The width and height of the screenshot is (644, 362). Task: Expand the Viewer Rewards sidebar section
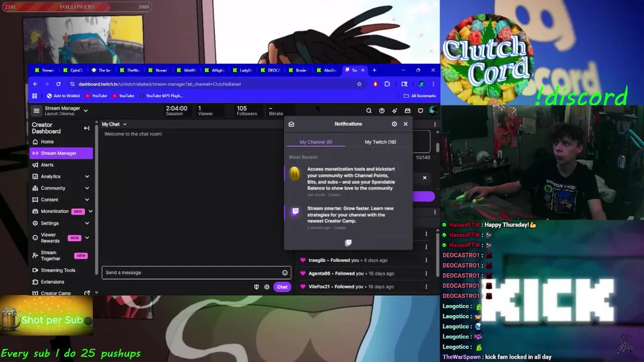click(87, 238)
